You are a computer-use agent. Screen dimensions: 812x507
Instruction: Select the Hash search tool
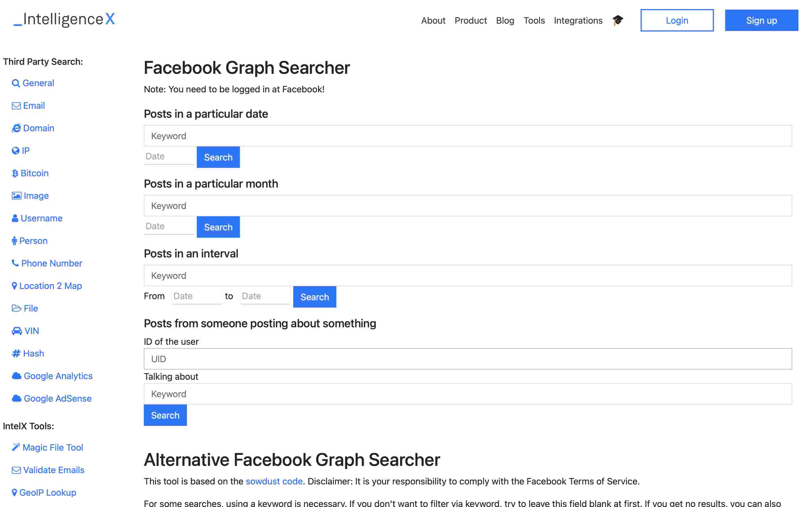point(33,353)
